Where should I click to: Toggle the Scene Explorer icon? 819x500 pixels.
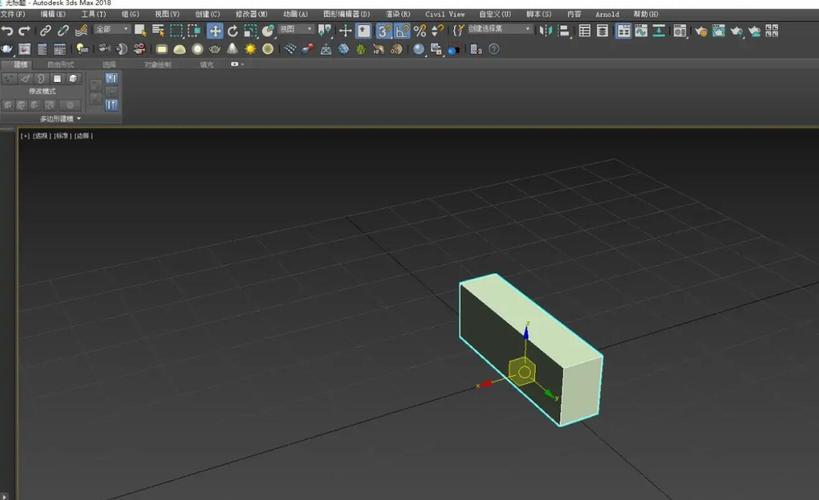point(584,31)
